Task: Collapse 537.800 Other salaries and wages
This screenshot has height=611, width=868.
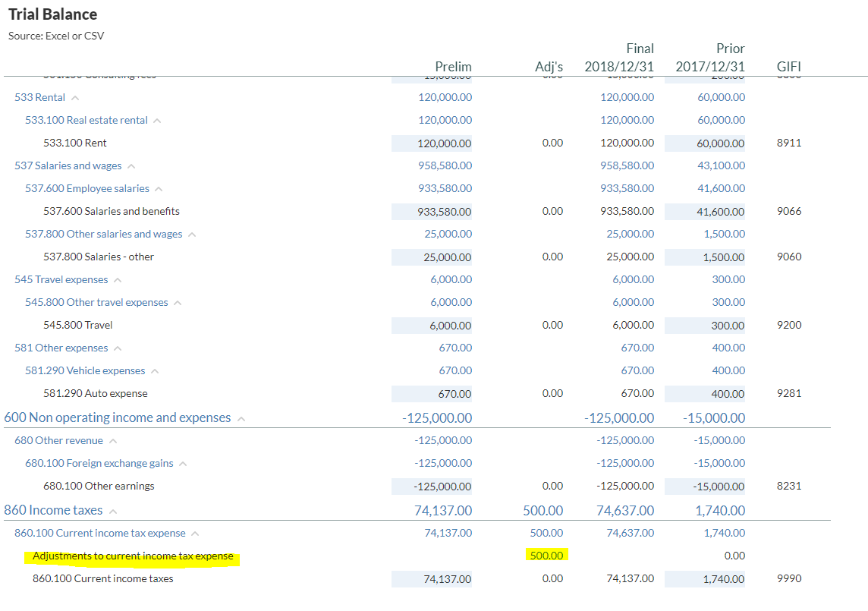Action: (x=192, y=235)
